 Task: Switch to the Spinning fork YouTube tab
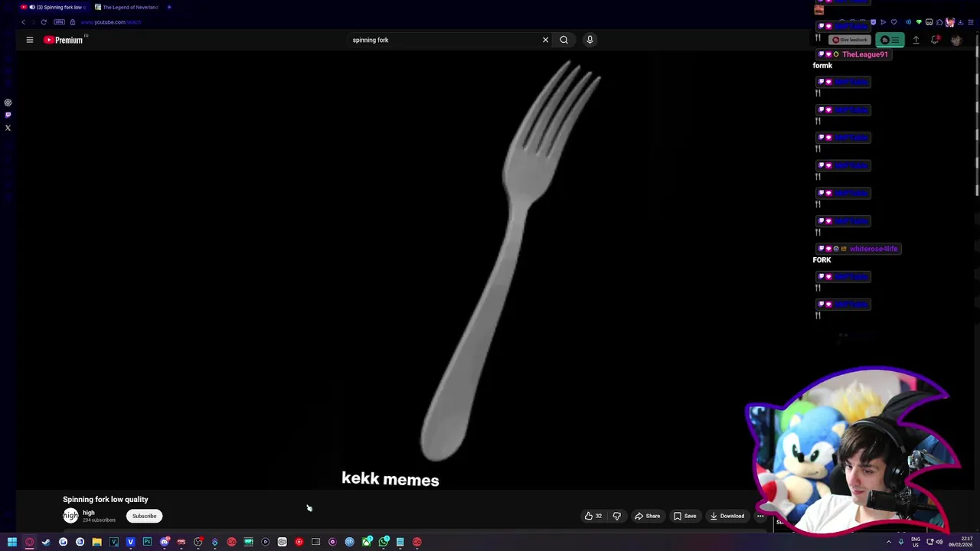(x=52, y=7)
